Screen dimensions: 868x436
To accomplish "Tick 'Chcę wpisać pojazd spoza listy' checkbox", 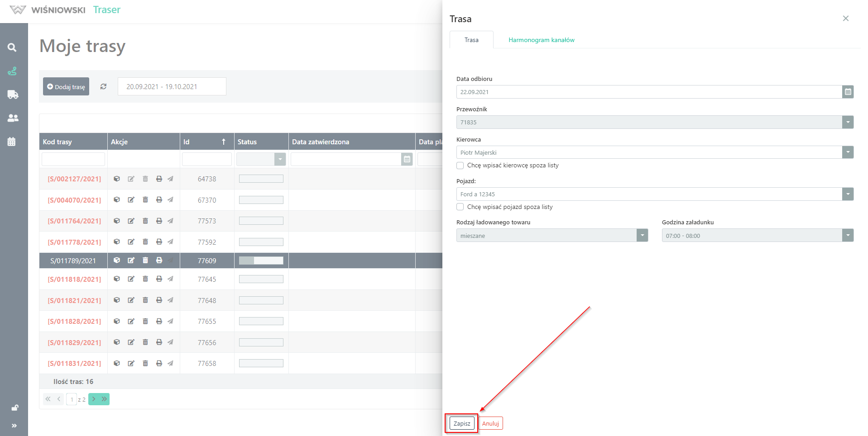I will (x=460, y=207).
